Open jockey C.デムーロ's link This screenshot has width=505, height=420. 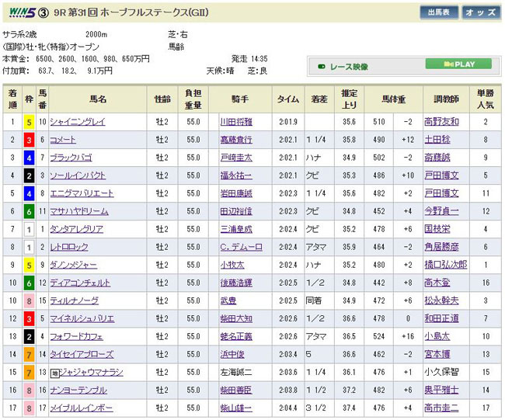(240, 247)
